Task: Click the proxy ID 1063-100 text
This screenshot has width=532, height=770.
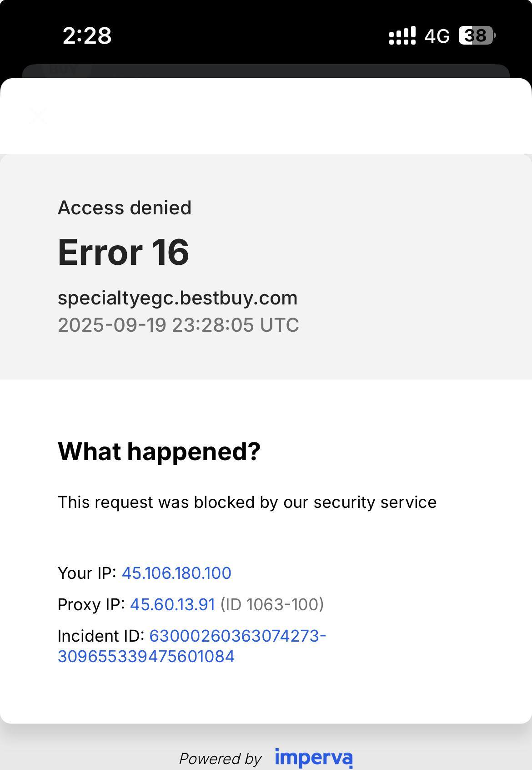Action: coord(272,604)
